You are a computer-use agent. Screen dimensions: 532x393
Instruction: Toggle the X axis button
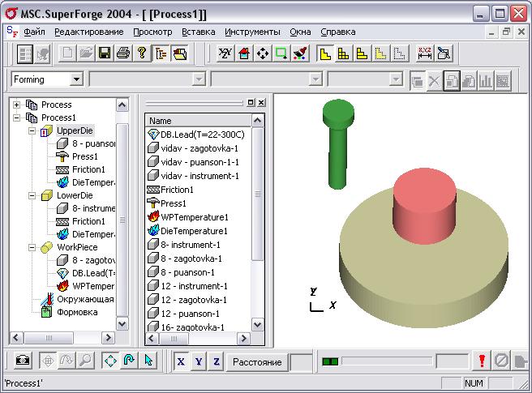181,361
